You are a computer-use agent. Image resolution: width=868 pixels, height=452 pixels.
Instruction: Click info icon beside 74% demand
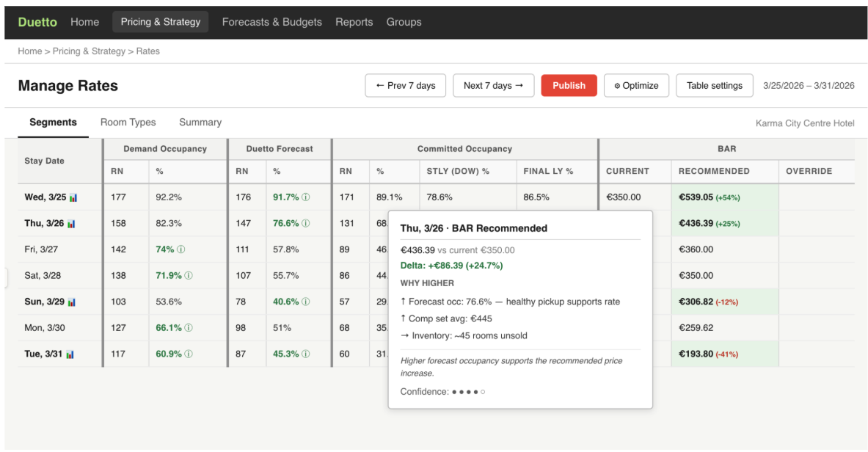click(180, 249)
